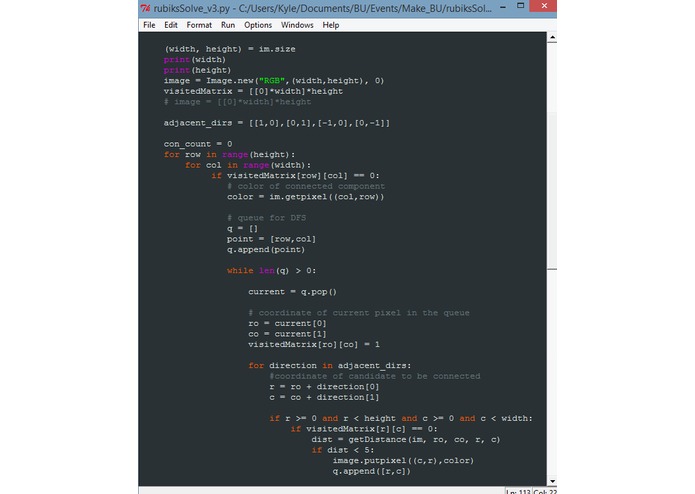This screenshot has width=695, height=494.
Task: Click the "print(width)" line
Action: click(195, 60)
